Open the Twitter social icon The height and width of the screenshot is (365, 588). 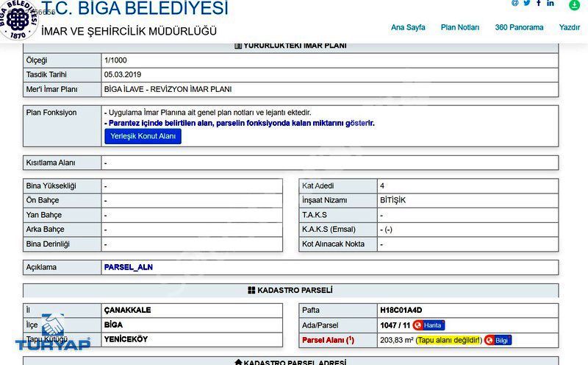point(527,3)
